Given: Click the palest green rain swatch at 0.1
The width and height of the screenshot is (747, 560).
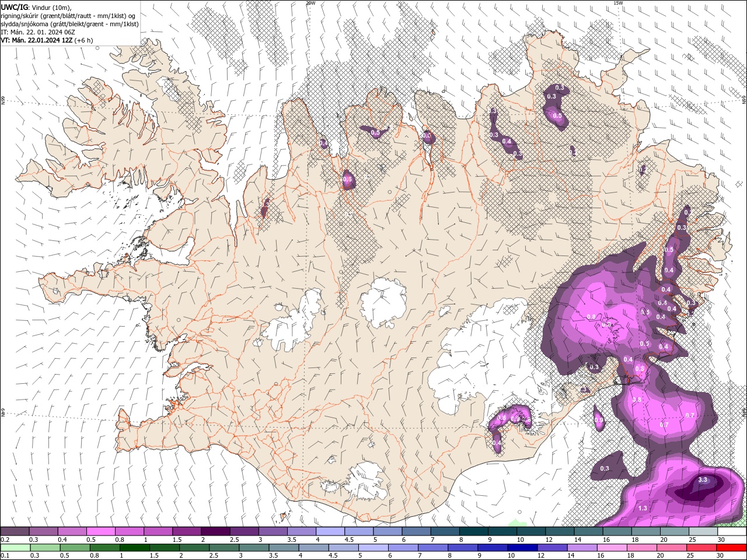Looking at the screenshot, I should (15, 547).
